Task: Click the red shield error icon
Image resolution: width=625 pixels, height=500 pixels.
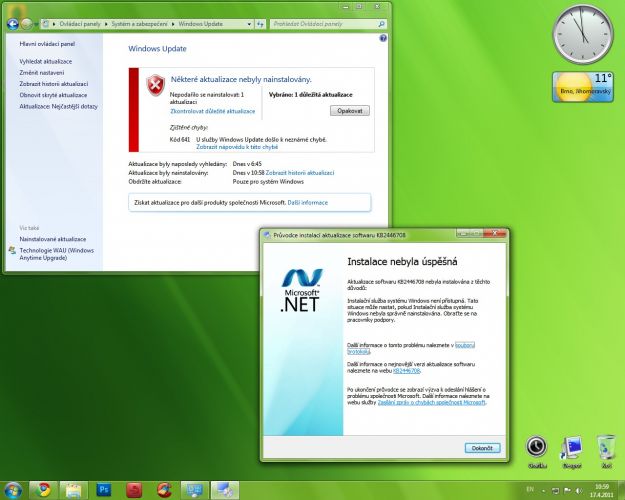Action: pos(155,85)
